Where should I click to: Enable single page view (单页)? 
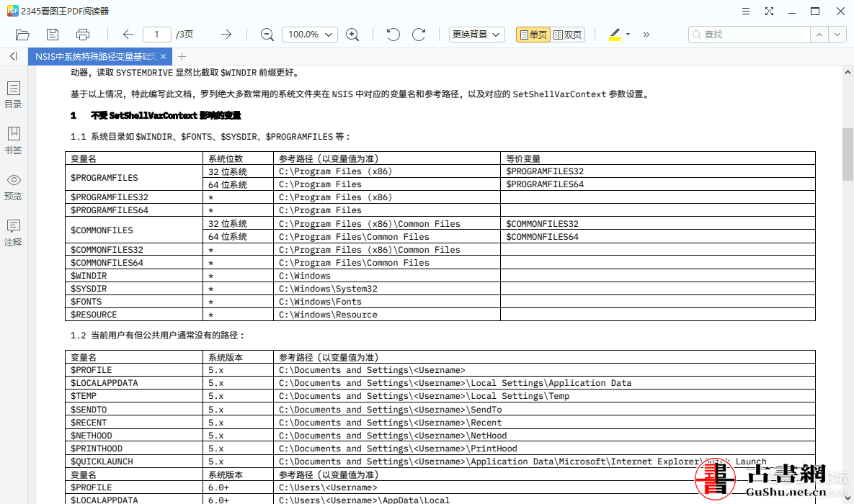[x=533, y=35]
